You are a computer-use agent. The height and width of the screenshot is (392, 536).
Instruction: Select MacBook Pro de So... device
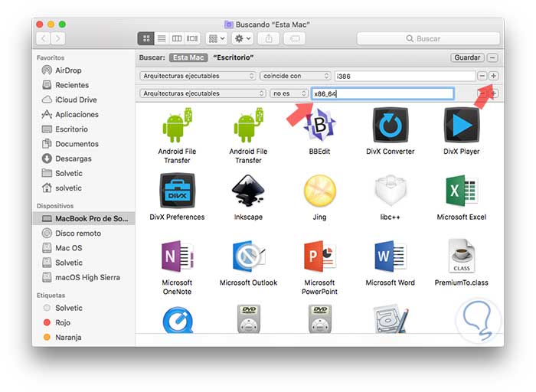tap(83, 218)
